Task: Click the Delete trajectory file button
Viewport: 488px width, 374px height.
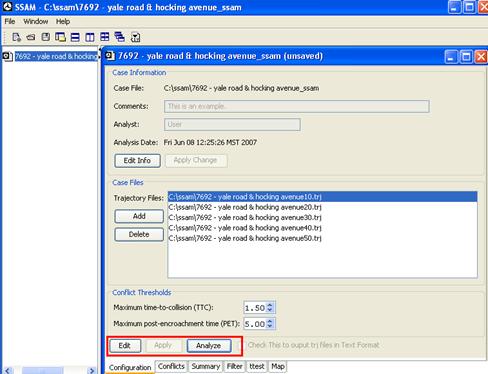Action: coord(139,234)
